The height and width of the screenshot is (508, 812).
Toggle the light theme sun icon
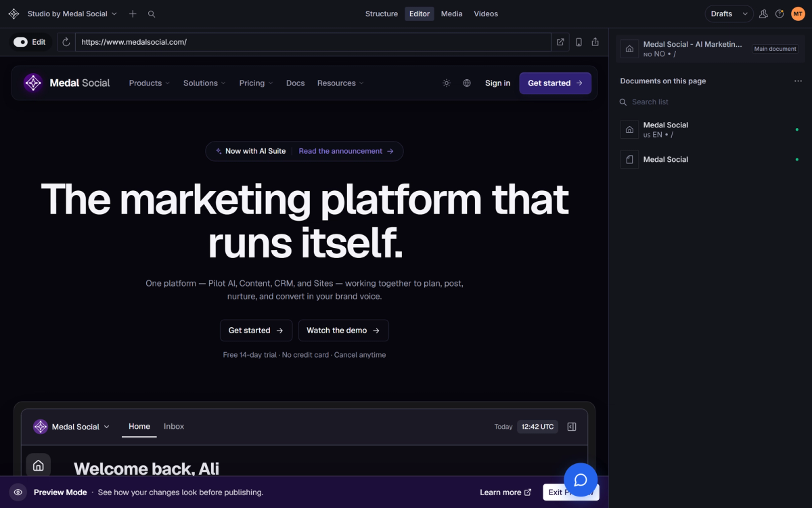[x=447, y=83]
